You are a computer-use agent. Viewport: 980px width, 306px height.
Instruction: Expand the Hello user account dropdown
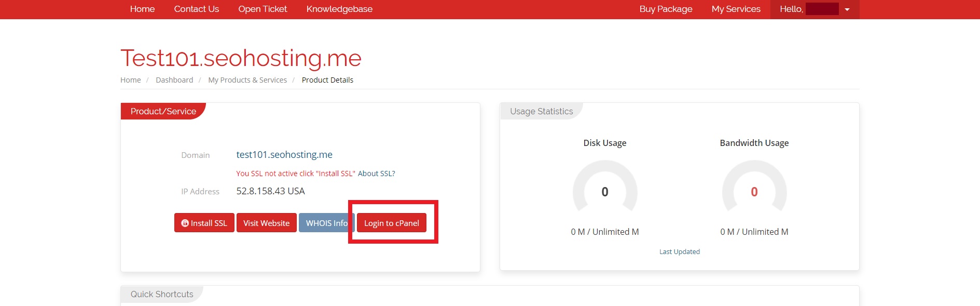pos(815,9)
